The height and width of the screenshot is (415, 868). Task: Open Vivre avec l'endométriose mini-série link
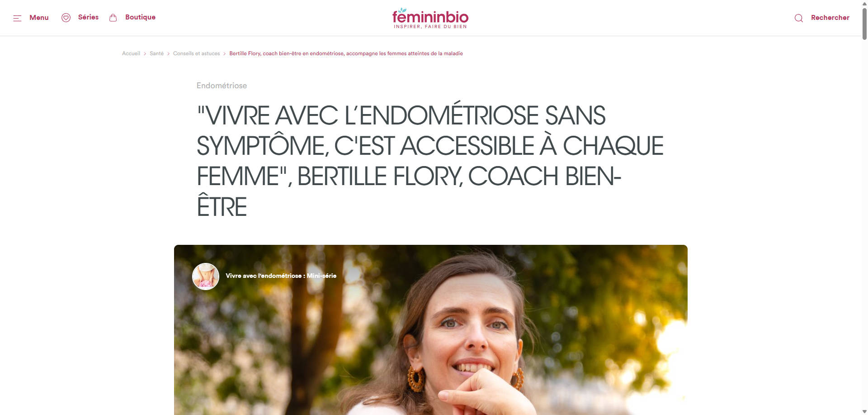[x=281, y=276]
